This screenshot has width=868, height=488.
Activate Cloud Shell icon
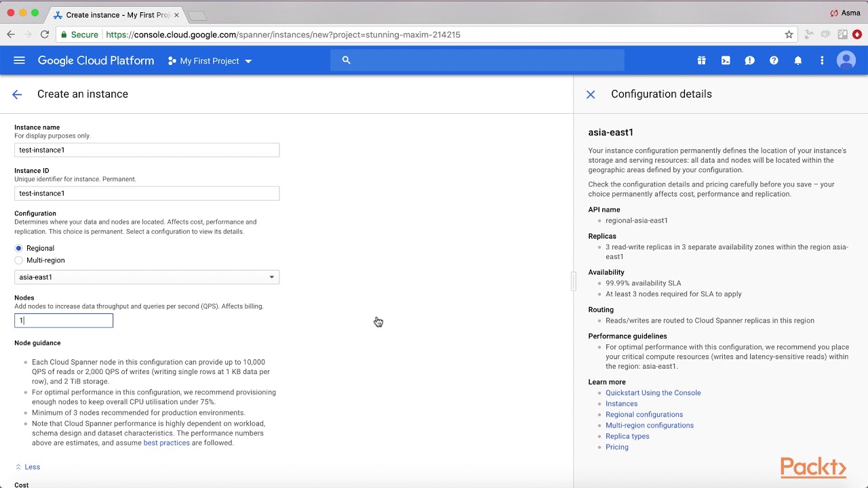[x=726, y=60]
